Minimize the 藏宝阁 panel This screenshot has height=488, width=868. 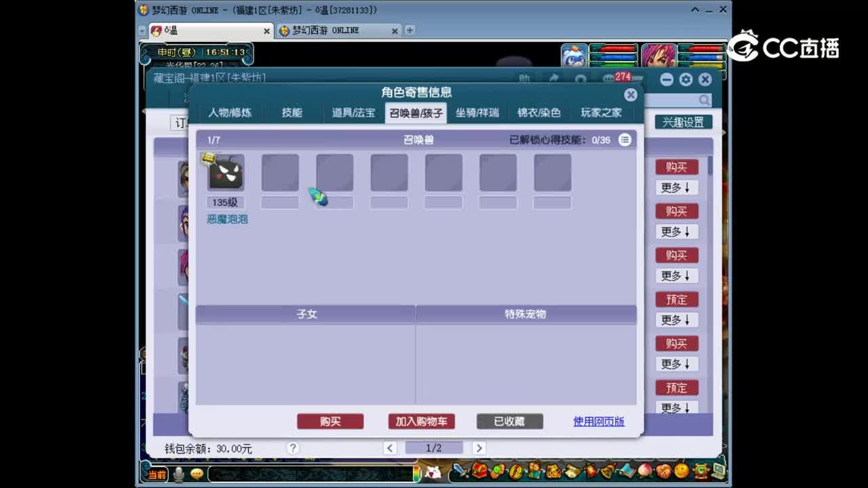(667, 79)
